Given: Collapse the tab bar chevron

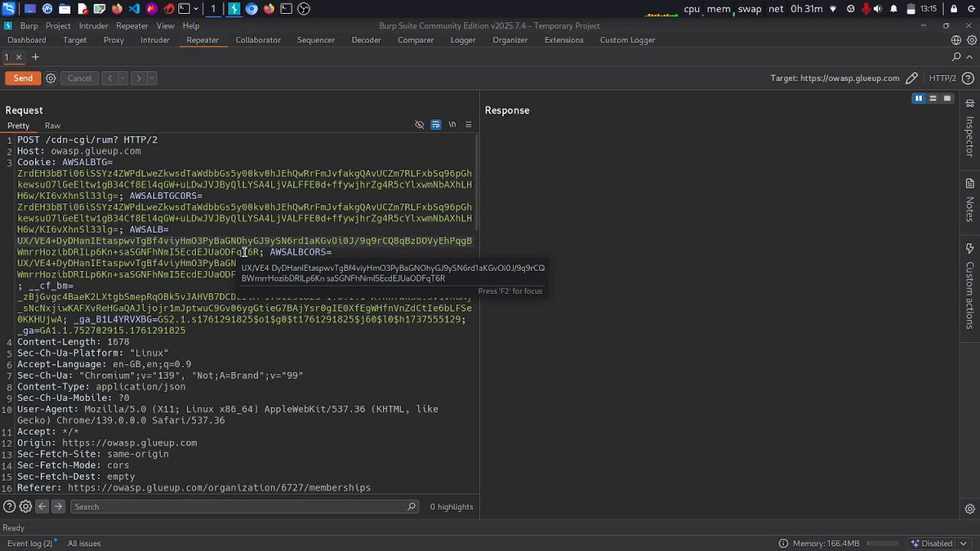Looking at the screenshot, I should pos(970,57).
